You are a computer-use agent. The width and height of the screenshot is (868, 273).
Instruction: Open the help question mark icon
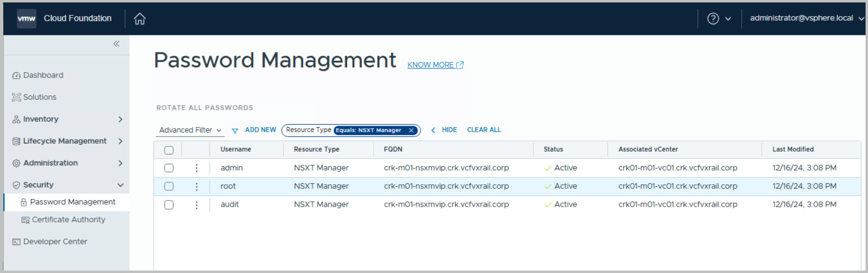click(x=713, y=19)
